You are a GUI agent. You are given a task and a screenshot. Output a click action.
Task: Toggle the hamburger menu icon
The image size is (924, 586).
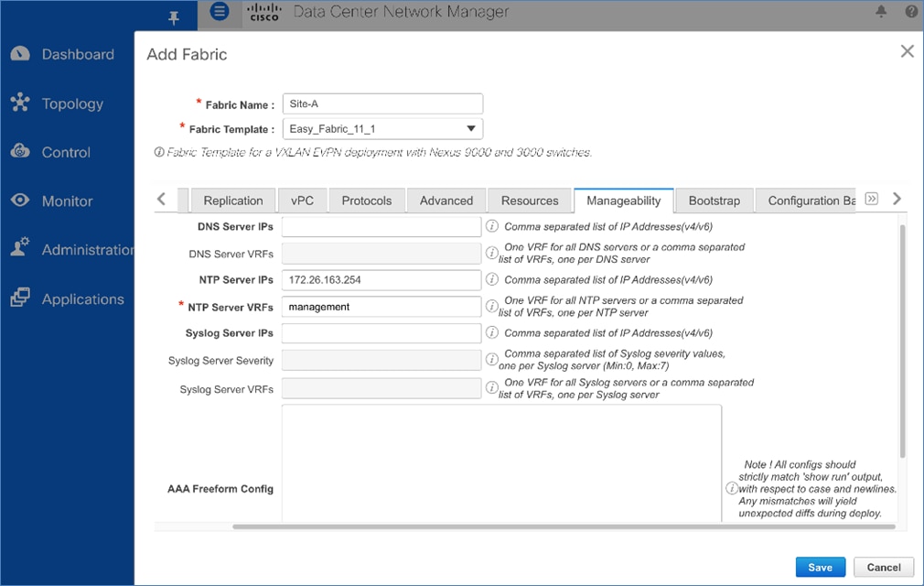[220, 11]
